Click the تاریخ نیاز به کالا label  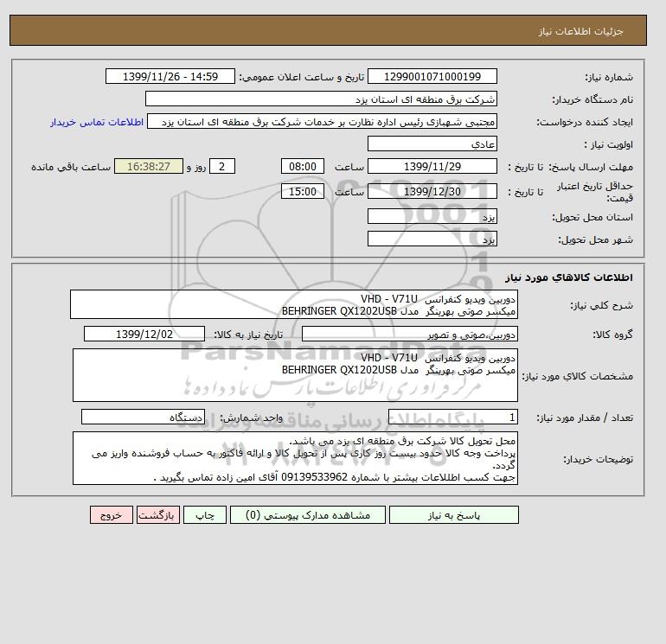pyautogui.click(x=248, y=335)
